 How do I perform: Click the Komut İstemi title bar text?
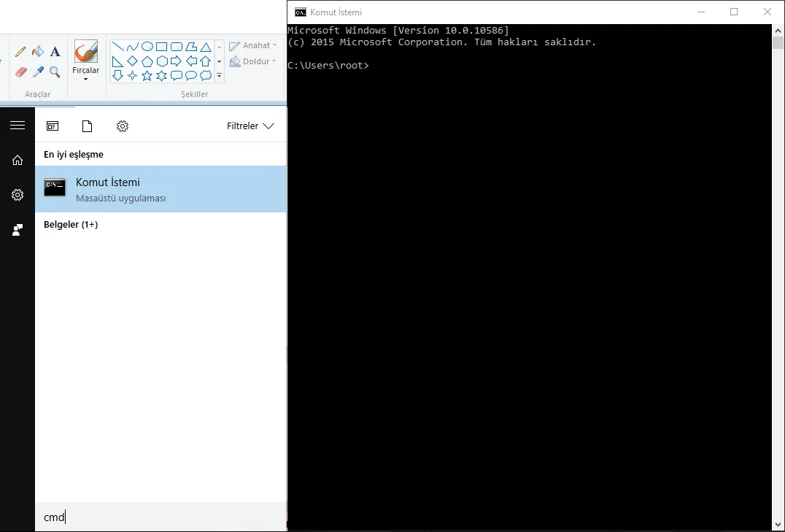336,12
